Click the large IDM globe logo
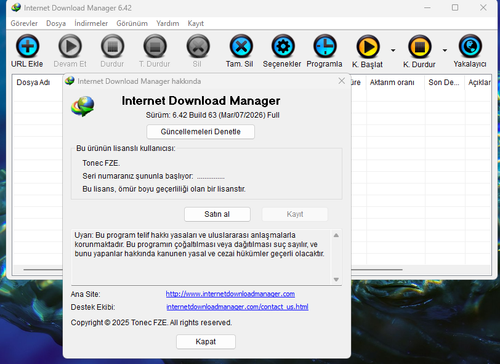 point(83,106)
